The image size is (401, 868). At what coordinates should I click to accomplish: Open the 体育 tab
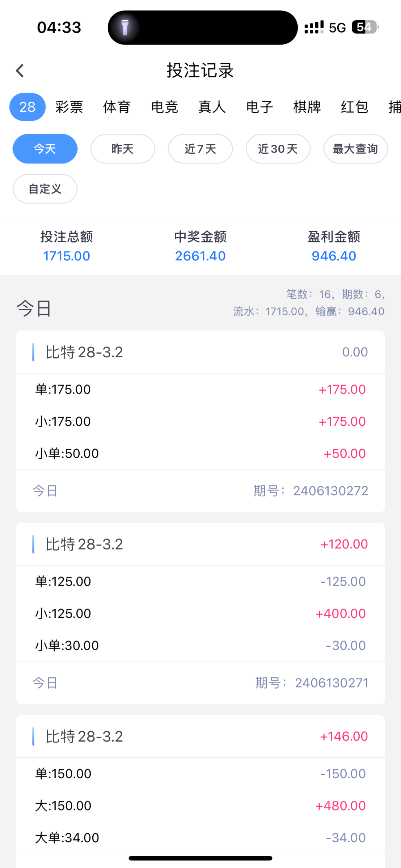tap(117, 107)
